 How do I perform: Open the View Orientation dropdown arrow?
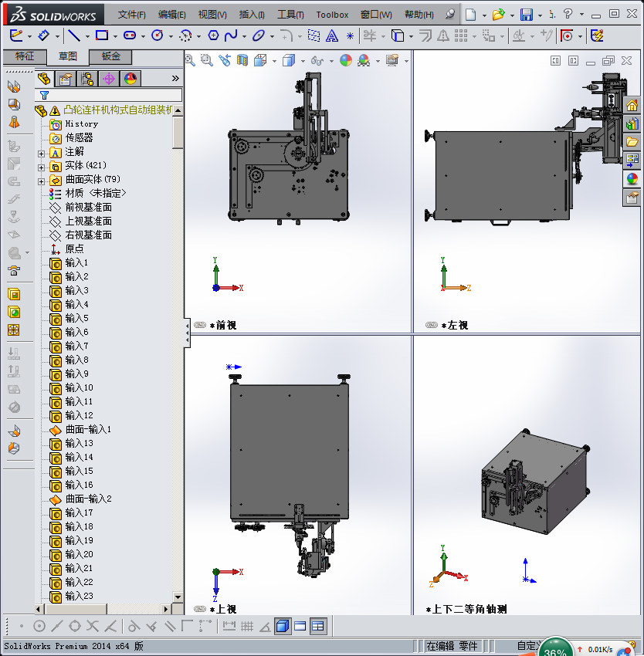[x=274, y=62]
